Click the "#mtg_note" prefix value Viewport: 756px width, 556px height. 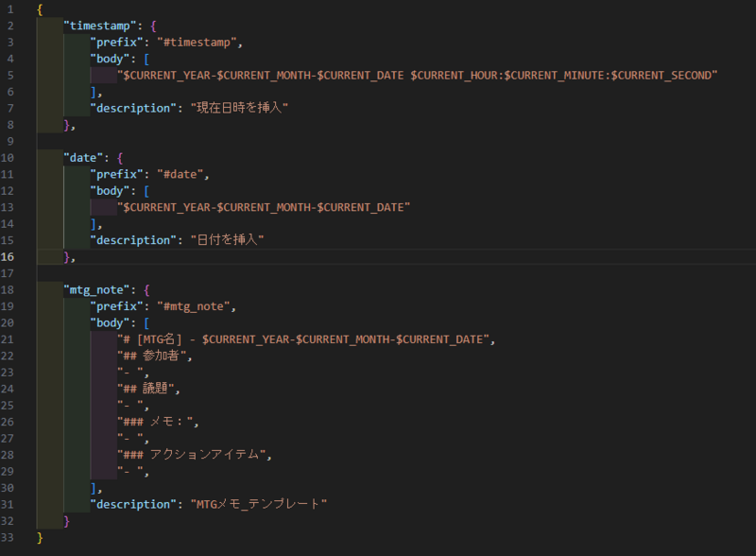coord(194,306)
